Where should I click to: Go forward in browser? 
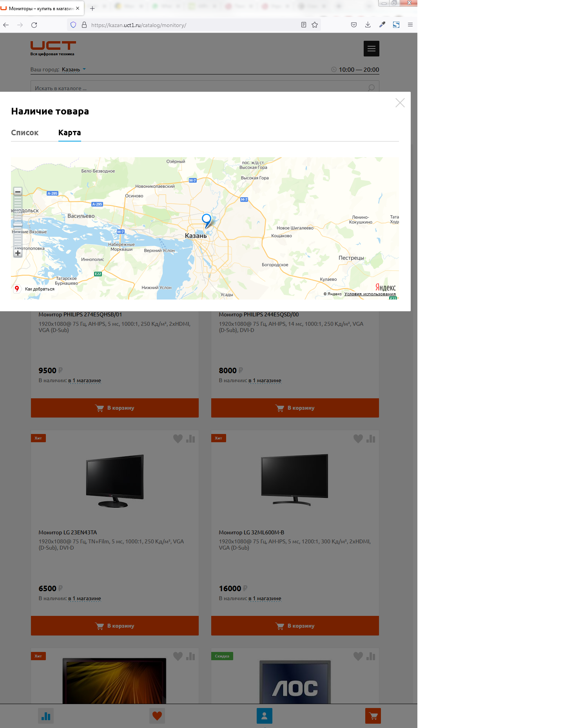coord(20,25)
